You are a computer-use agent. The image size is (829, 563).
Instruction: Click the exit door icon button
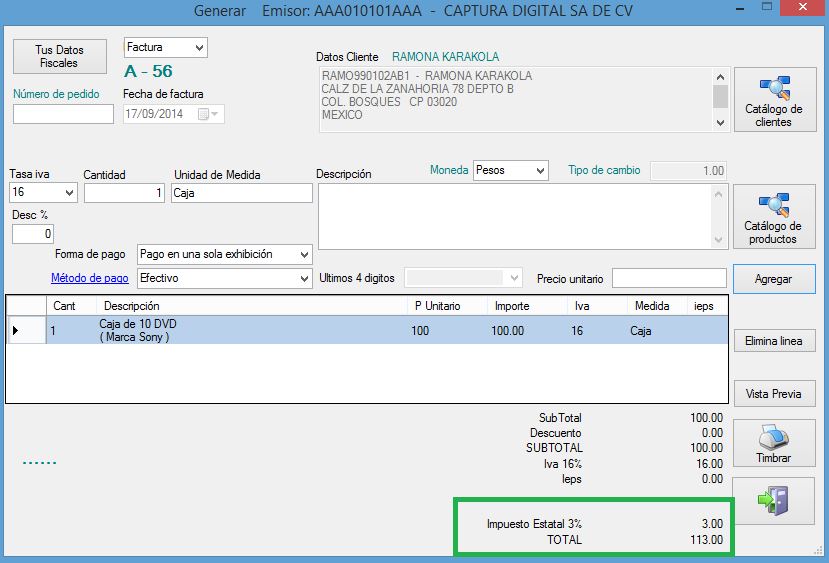pyautogui.click(x=773, y=501)
